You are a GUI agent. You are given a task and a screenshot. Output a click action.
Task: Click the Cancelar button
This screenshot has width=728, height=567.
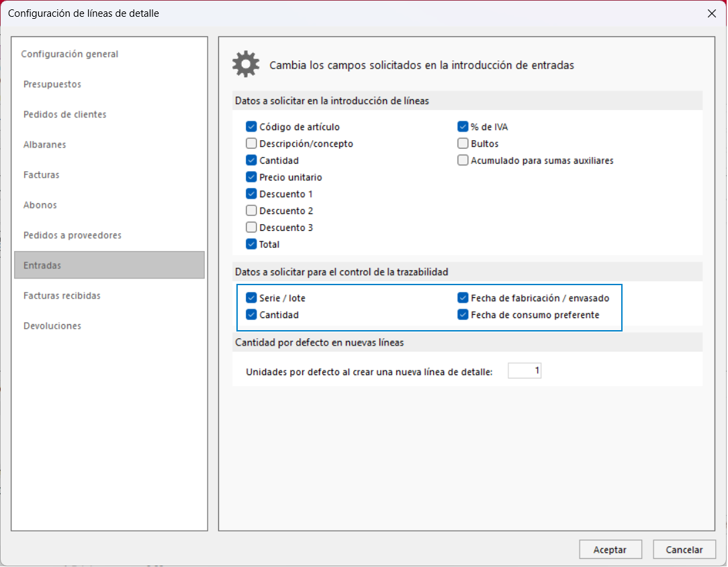pos(684,550)
